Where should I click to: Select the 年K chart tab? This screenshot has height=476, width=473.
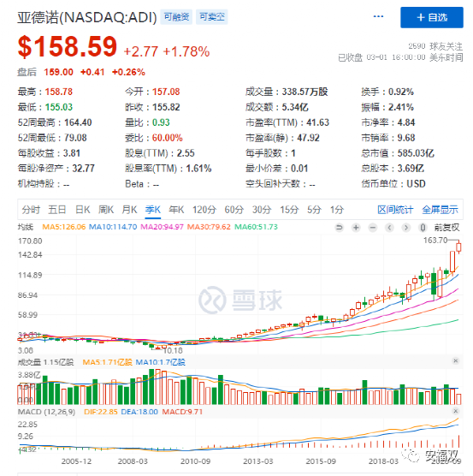176,210
